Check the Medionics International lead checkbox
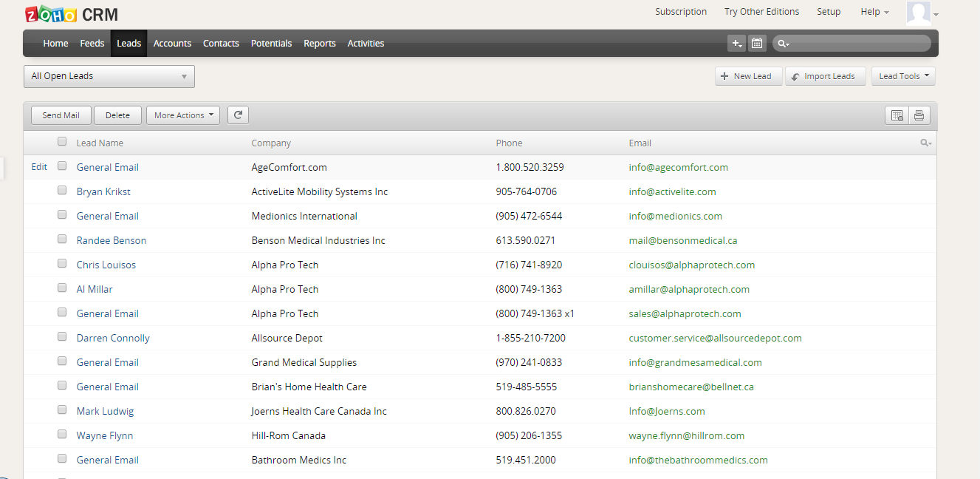This screenshot has height=479, width=980. (x=62, y=215)
